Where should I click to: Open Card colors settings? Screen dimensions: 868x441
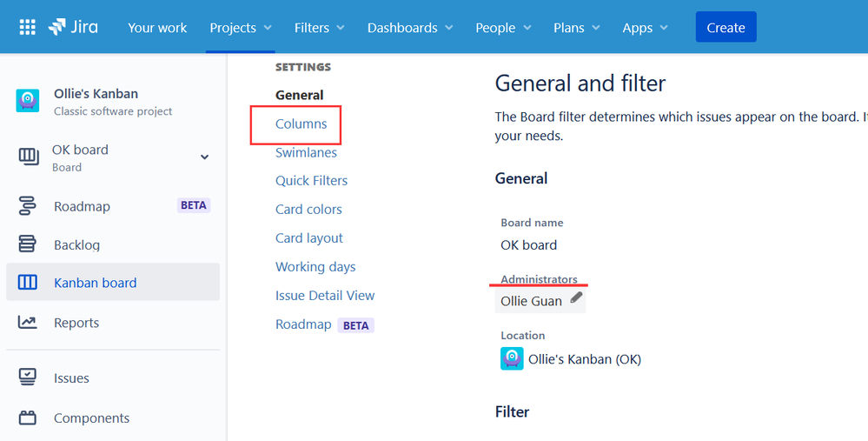[x=309, y=210]
